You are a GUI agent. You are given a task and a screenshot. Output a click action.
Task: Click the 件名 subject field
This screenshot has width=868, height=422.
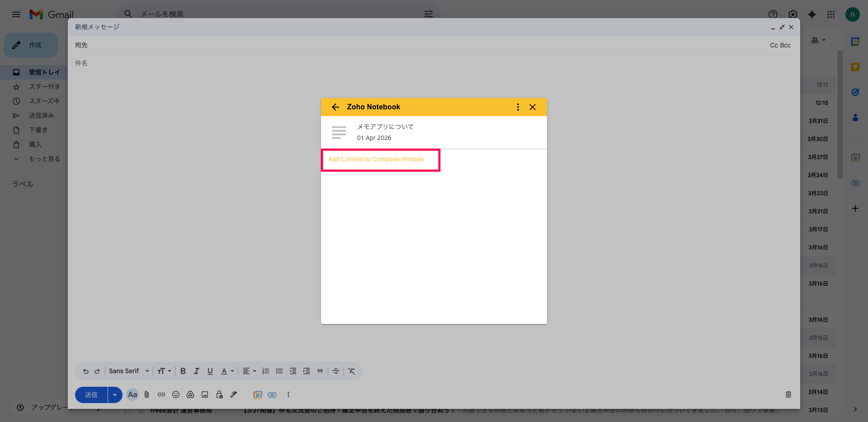point(434,63)
